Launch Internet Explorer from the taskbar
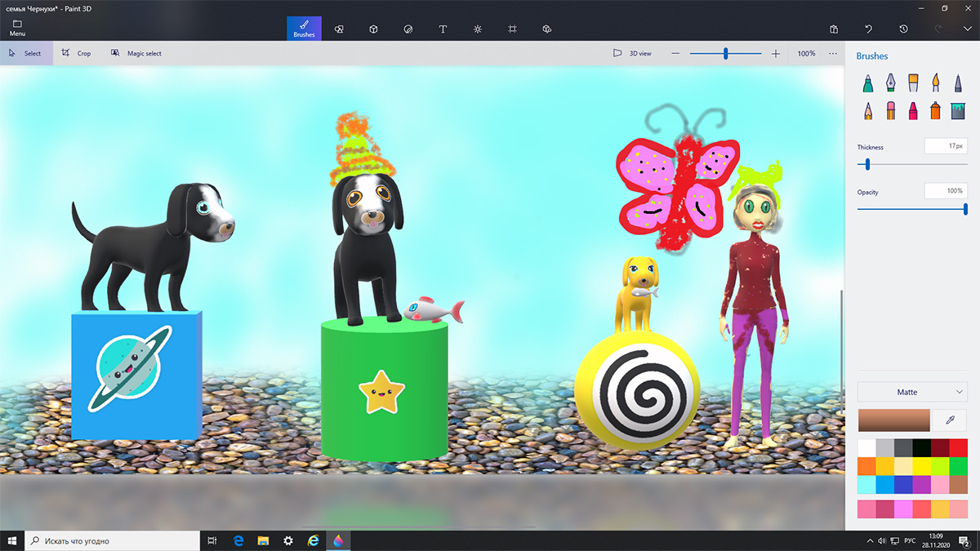The width and height of the screenshot is (980, 551). (313, 540)
